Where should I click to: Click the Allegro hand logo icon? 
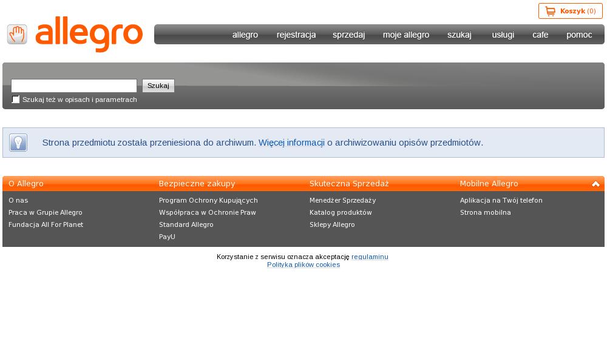pyautogui.click(x=17, y=35)
